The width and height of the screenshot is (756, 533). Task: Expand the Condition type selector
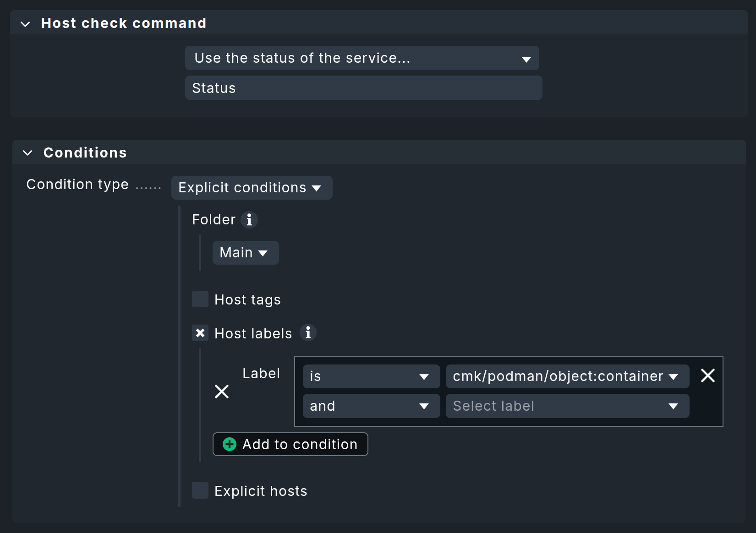251,188
